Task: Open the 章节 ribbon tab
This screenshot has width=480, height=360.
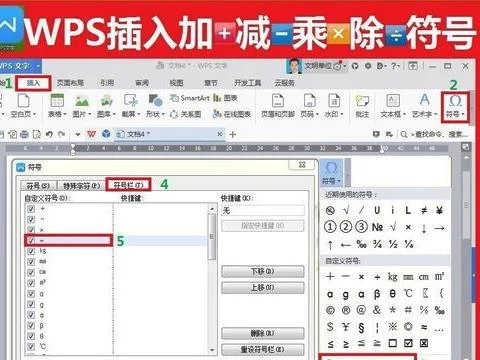Action: tap(211, 83)
